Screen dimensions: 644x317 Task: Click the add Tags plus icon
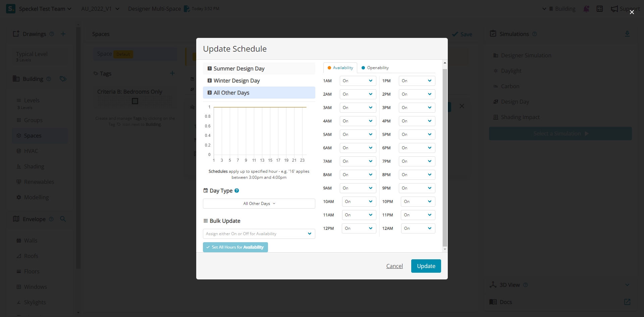coord(172,73)
